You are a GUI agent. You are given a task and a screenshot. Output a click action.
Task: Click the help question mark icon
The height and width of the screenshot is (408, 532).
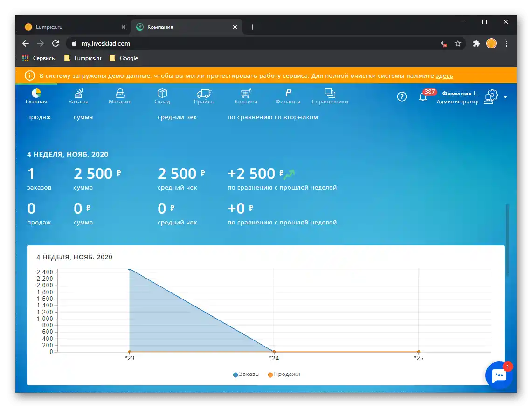coord(402,96)
